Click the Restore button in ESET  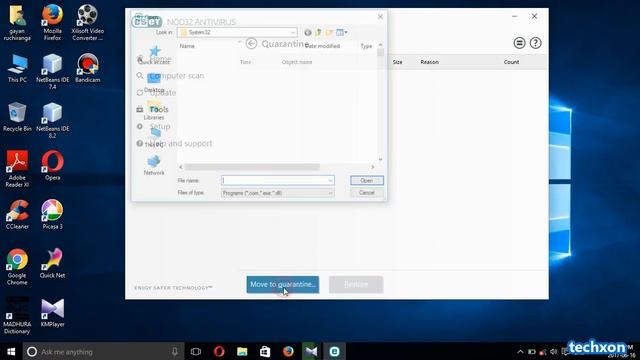tap(356, 284)
